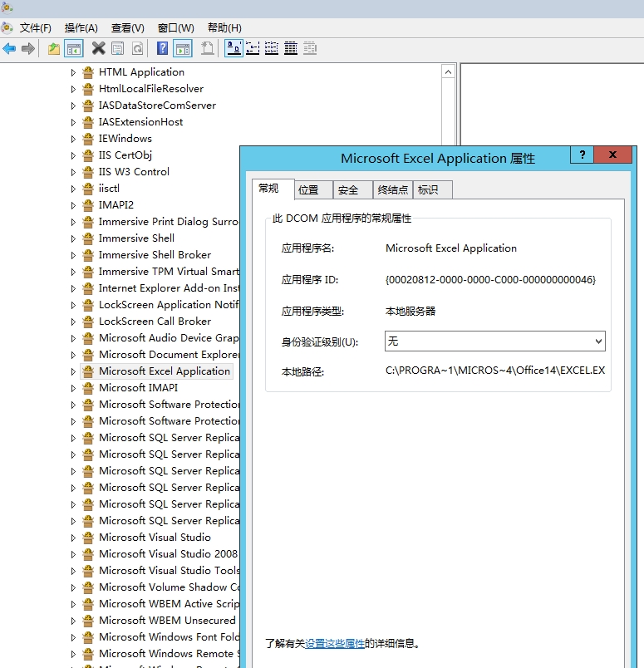Select the Large icons view button
Image resolution: width=644 pixels, height=668 pixels.
tap(234, 48)
